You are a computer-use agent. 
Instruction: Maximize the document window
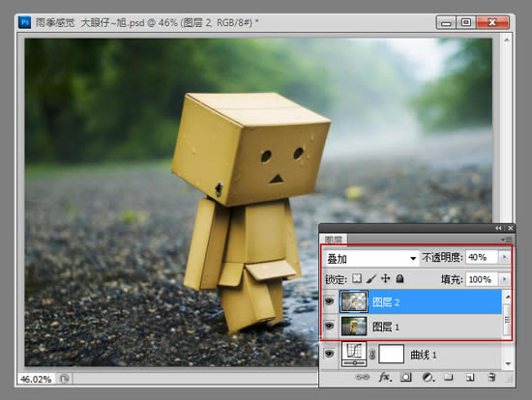coord(466,23)
